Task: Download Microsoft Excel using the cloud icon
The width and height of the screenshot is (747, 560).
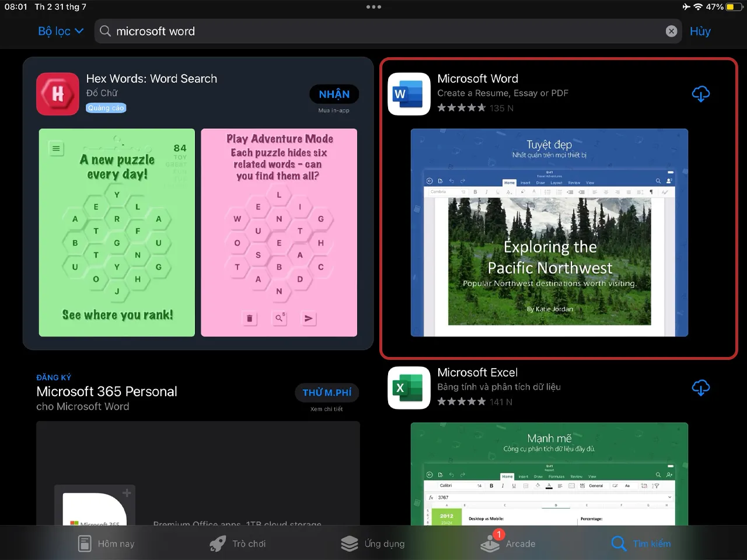Action: [x=701, y=387]
